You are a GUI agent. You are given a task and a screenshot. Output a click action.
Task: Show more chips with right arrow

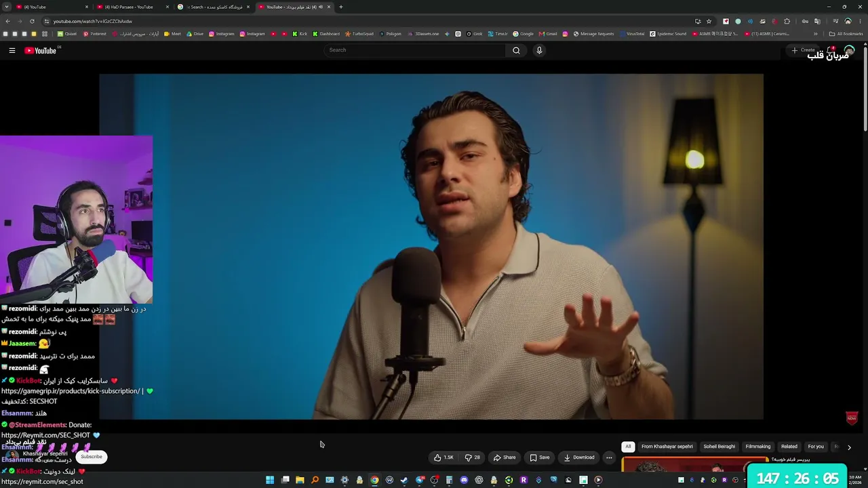(x=849, y=447)
